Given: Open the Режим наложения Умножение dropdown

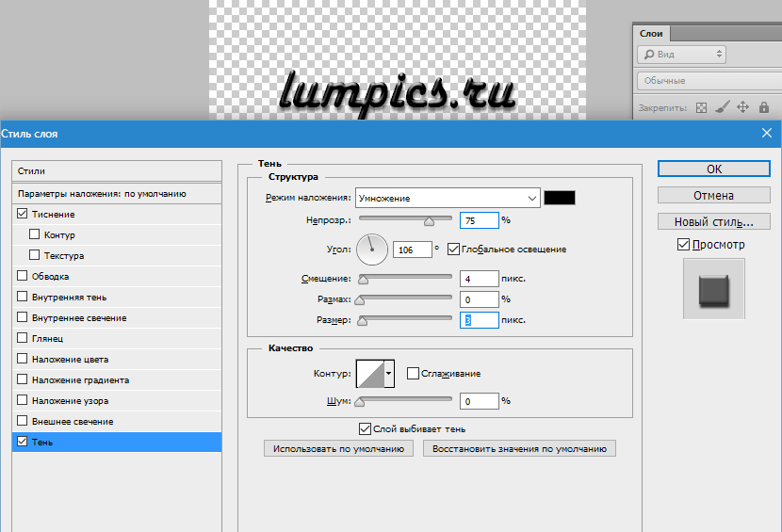Looking at the screenshot, I should click(448, 198).
